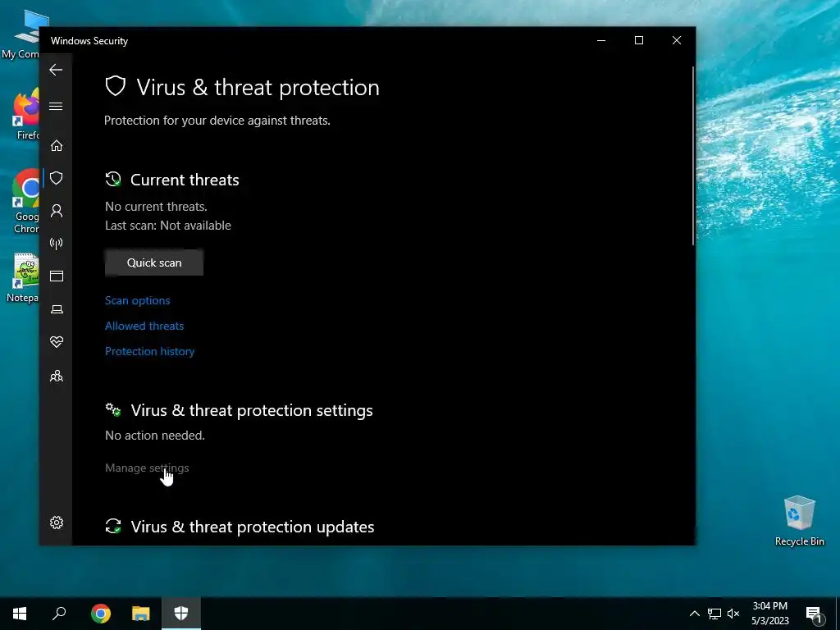Viewport: 840px width, 630px height.
Task: Click the Current threats clock icon
Action: 113,179
